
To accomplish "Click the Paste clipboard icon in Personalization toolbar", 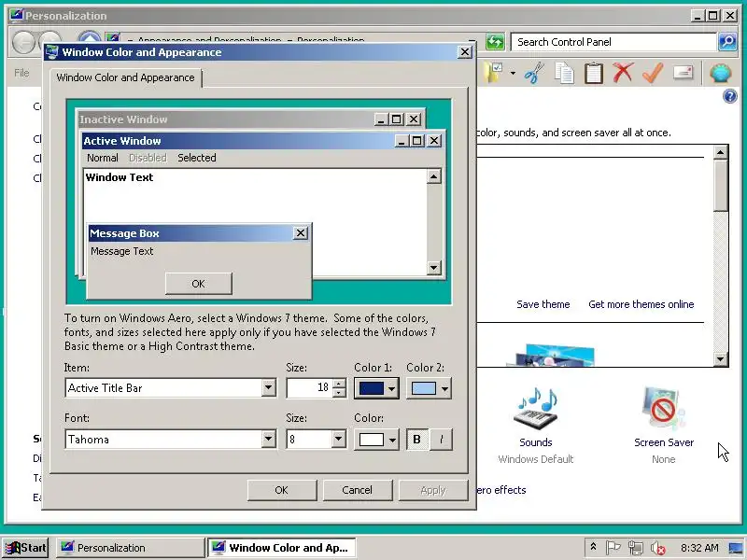I will click(x=594, y=74).
